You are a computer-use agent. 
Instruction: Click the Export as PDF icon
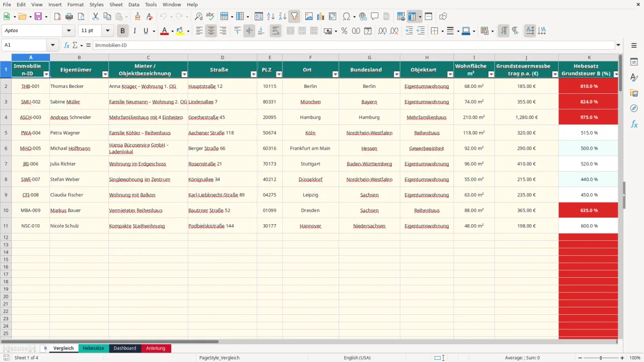(x=57, y=17)
